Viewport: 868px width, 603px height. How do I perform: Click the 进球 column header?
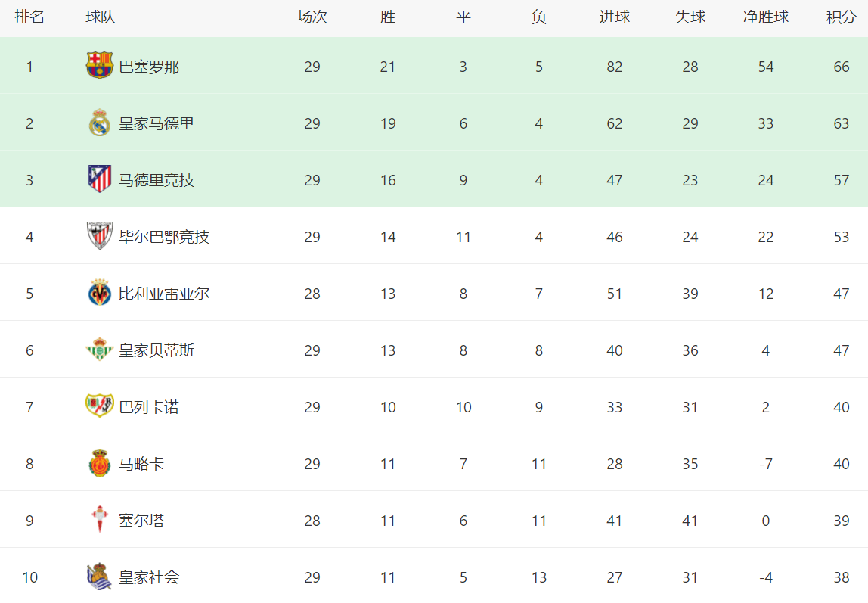pyautogui.click(x=615, y=17)
